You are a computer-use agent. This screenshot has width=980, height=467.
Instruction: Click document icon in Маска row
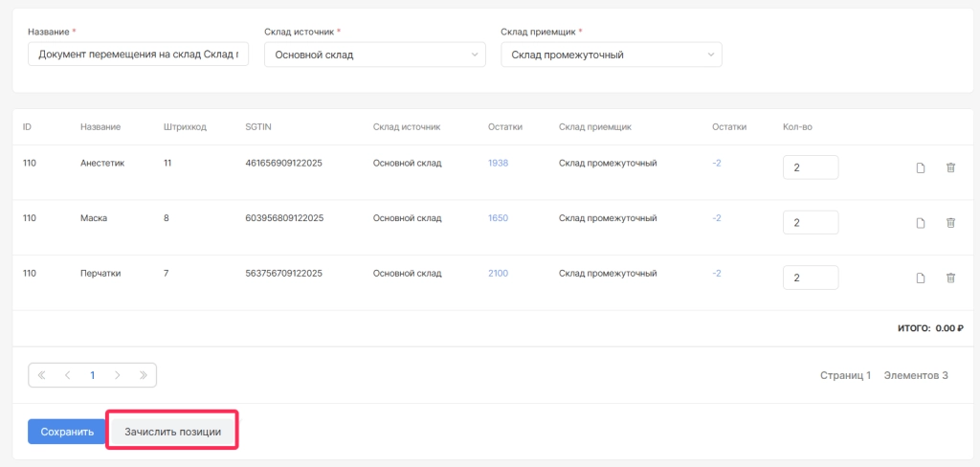921,223
